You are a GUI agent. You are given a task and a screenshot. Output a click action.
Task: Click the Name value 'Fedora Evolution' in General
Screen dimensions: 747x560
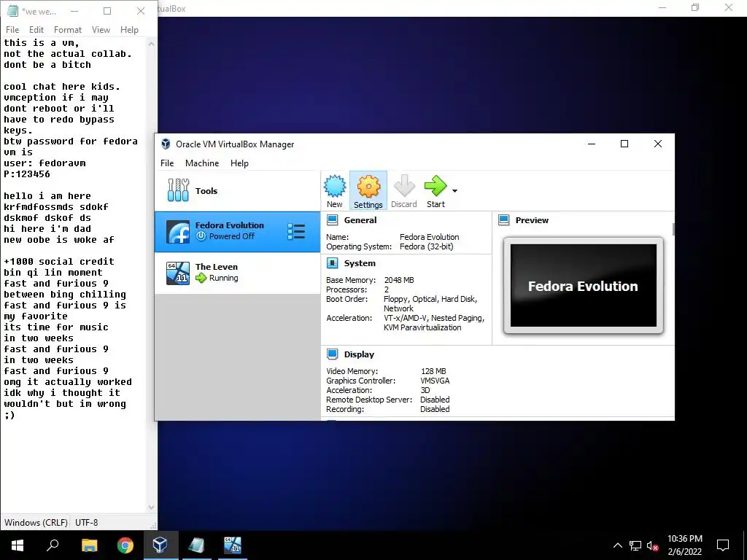click(x=429, y=237)
